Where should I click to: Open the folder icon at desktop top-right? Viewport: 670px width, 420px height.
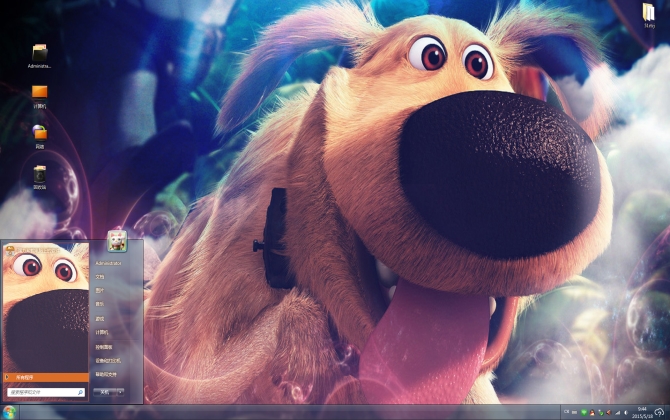coord(649,15)
